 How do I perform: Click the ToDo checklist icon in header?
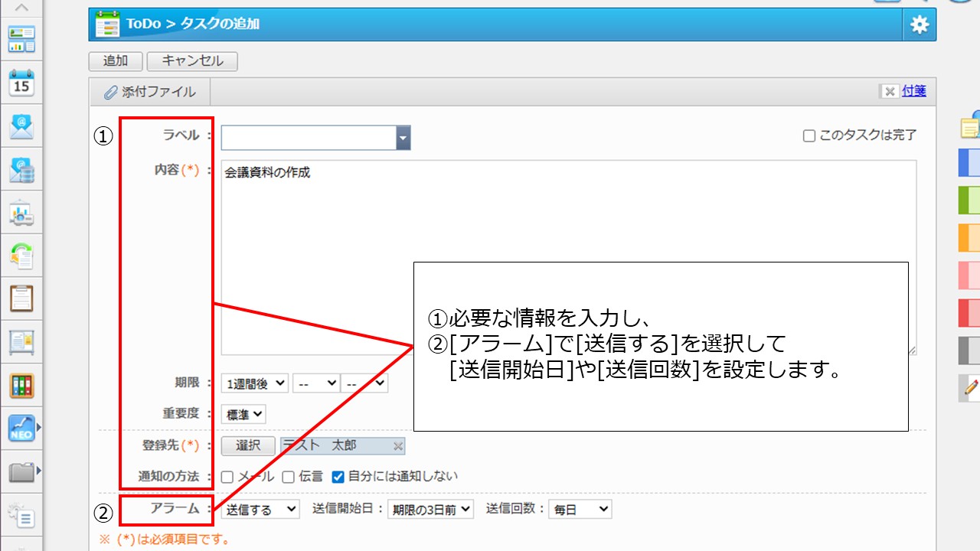coord(108,24)
